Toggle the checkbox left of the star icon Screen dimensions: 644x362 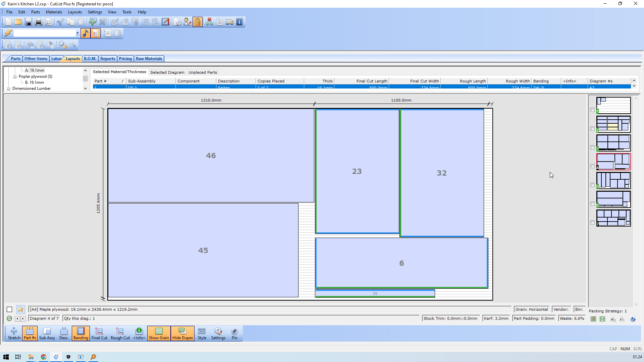(9, 309)
